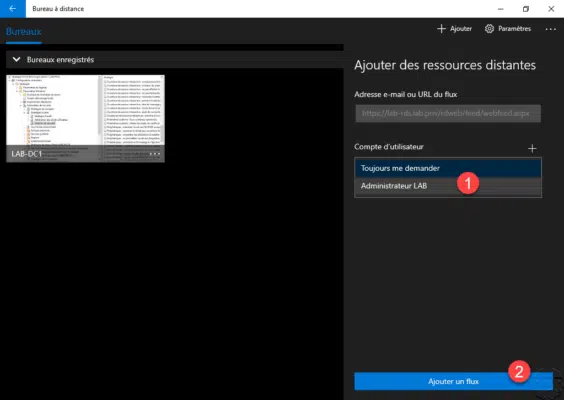Open Paramètres gear icon

tap(489, 29)
